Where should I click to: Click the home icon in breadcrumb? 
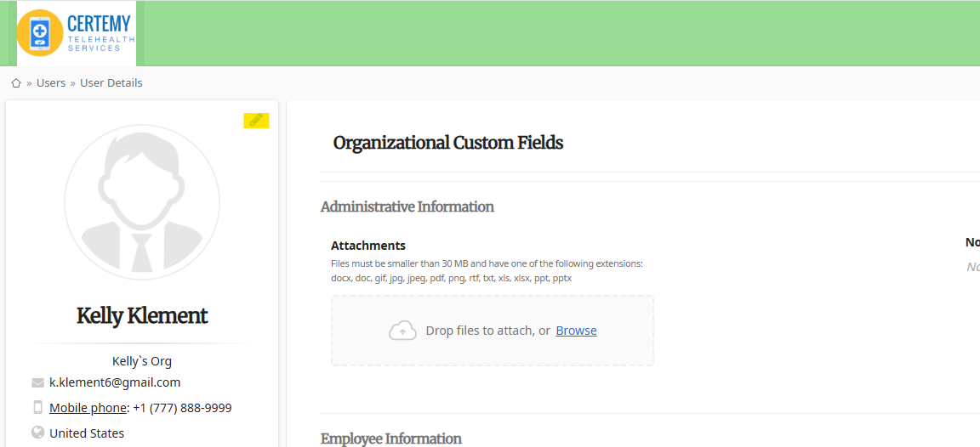pyautogui.click(x=16, y=83)
